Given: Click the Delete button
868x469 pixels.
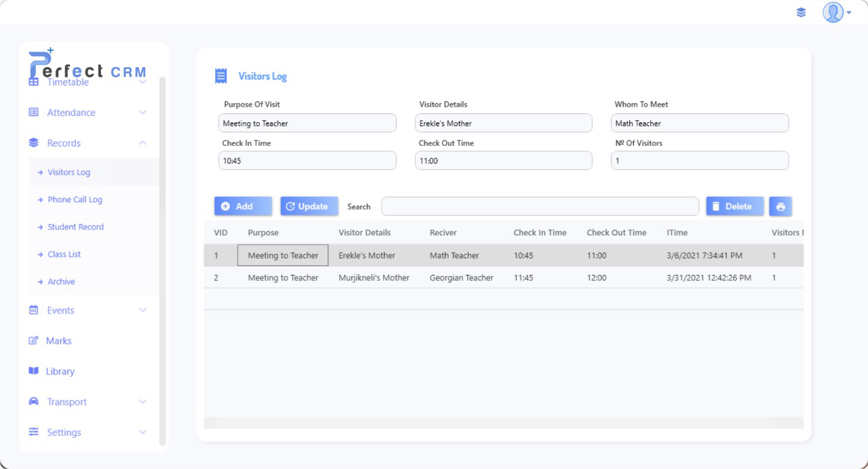Looking at the screenshot, I should [735, 206].
